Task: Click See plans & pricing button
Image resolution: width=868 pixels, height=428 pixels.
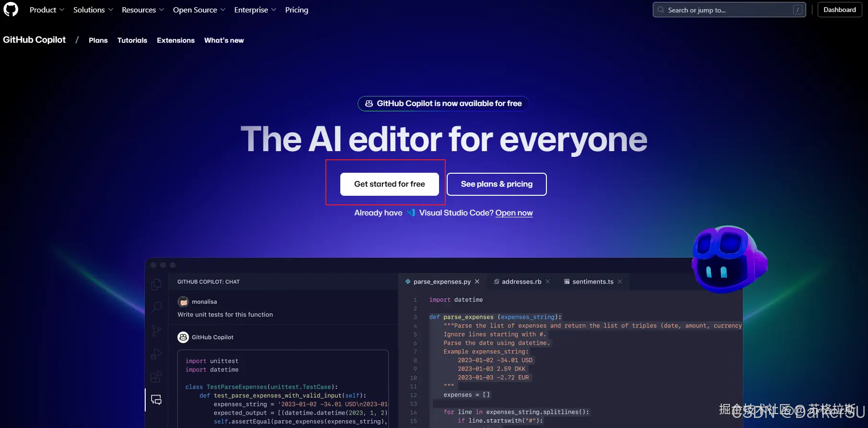Action: [x=497, y=184]
